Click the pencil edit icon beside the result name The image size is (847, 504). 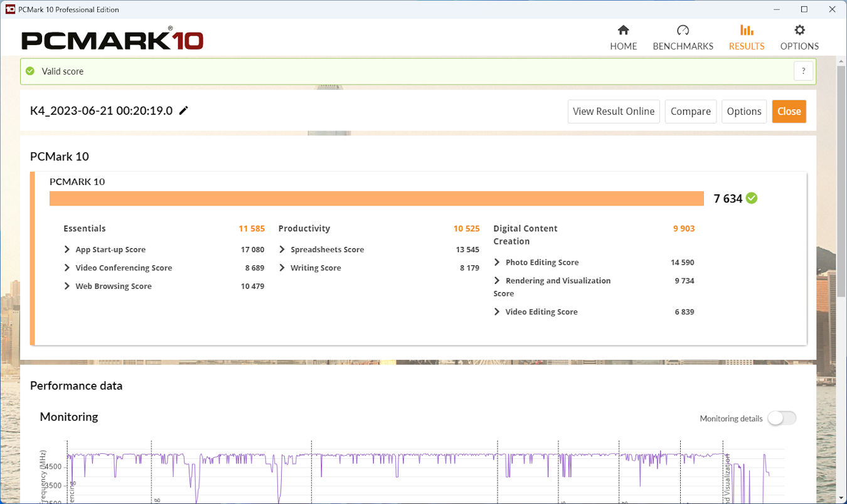click(183, 110)
